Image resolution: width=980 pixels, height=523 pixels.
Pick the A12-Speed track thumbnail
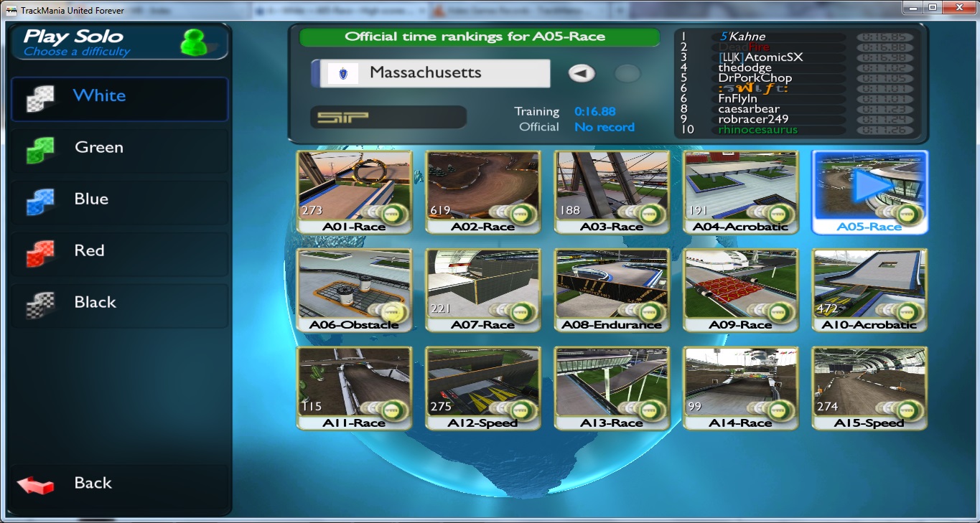coord(482,388)
